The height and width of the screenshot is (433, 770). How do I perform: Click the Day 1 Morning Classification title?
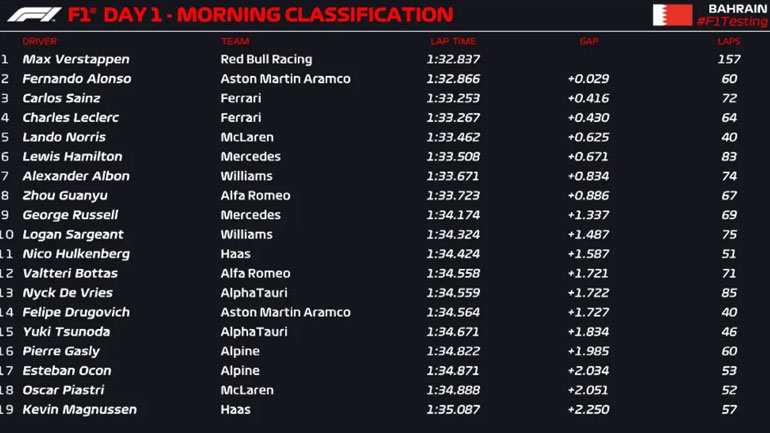coord(260,15)
